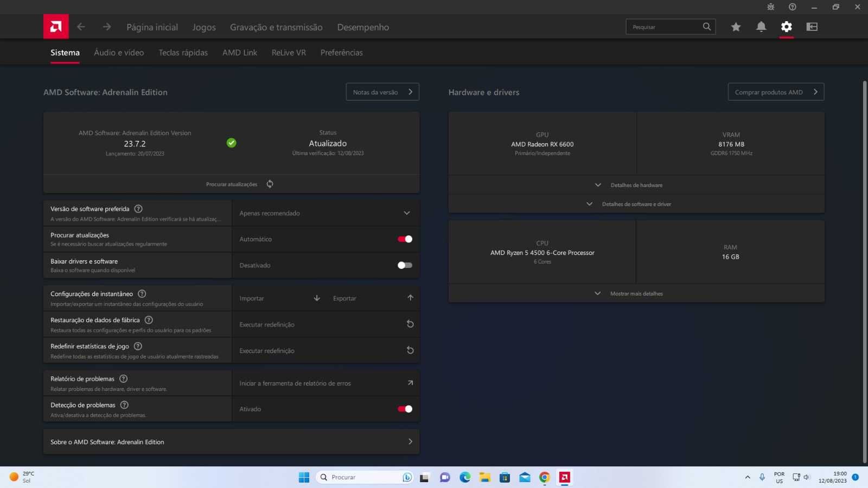
Task: Click the refresh icon next to Procurar atualizações
Action: coord(270,184)
